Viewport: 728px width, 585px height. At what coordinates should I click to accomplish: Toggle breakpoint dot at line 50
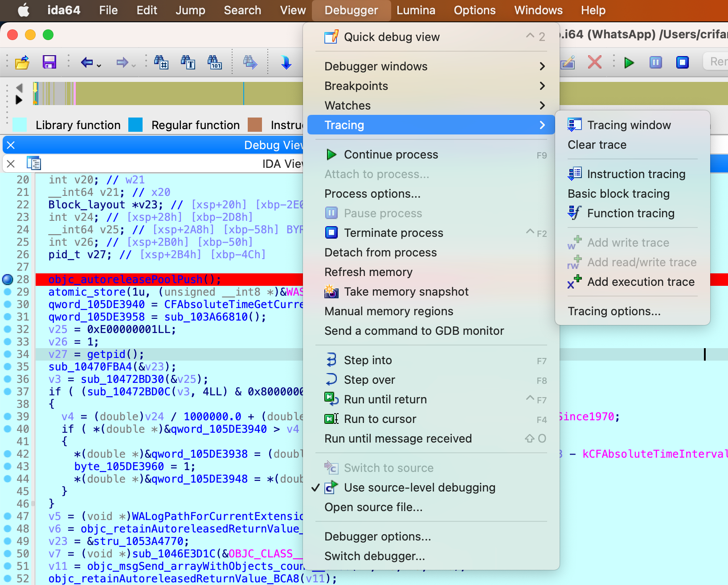8,553
